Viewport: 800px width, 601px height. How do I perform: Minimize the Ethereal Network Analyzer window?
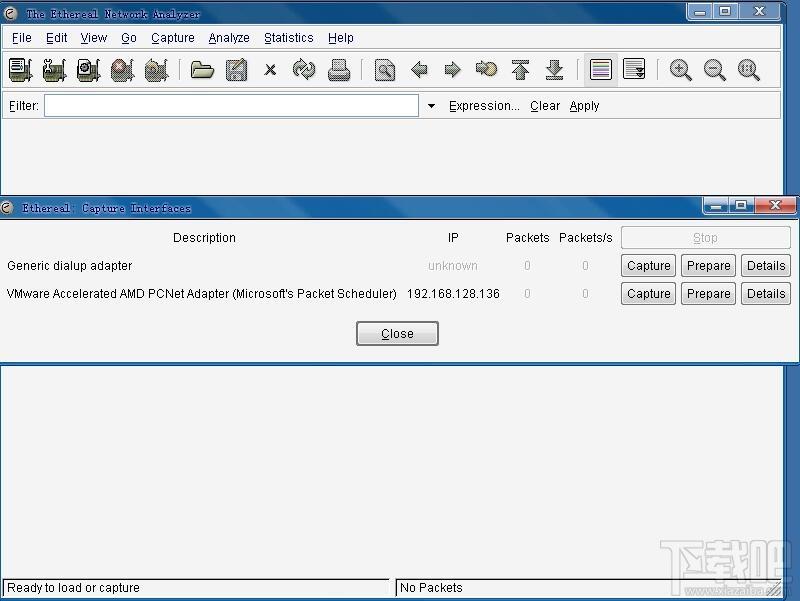pos(699,12)
